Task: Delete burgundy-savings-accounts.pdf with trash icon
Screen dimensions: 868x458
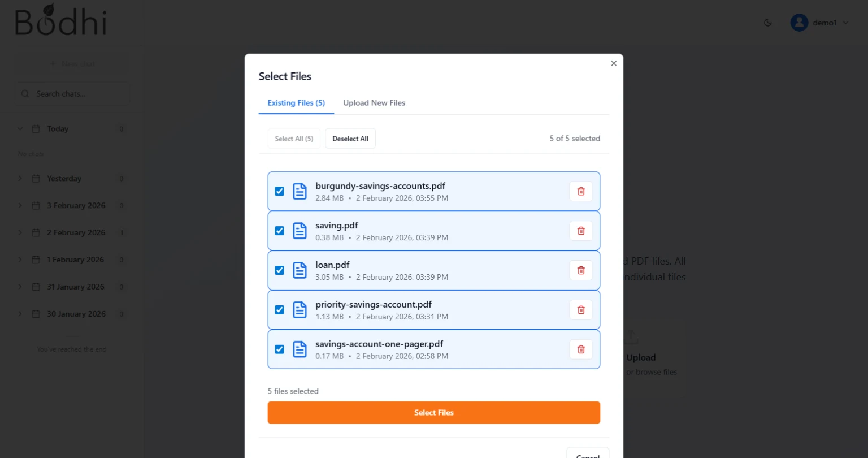Action: [x=581, y=191]
